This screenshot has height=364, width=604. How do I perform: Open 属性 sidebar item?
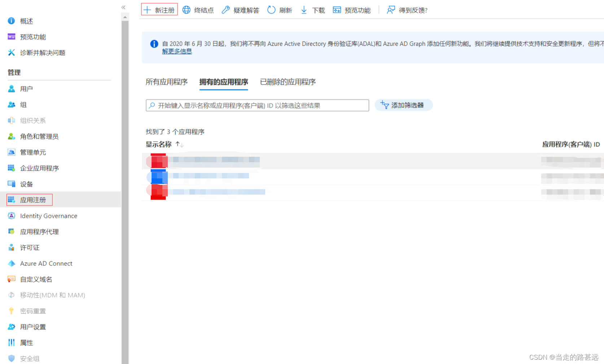coord(21,343)
